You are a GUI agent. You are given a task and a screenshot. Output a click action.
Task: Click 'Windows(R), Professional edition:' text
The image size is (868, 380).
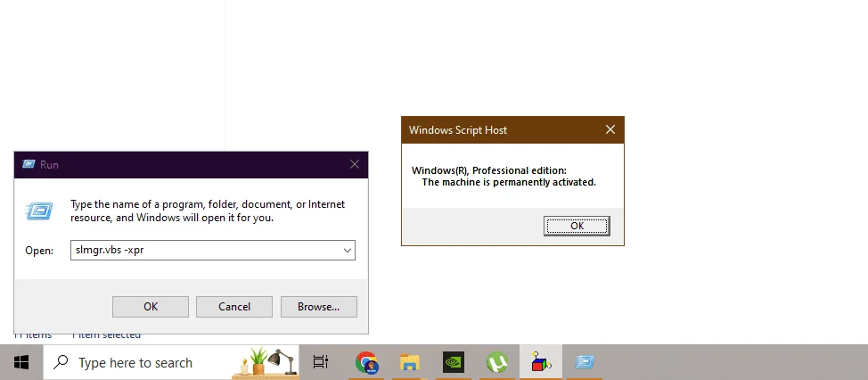(488, 170)
